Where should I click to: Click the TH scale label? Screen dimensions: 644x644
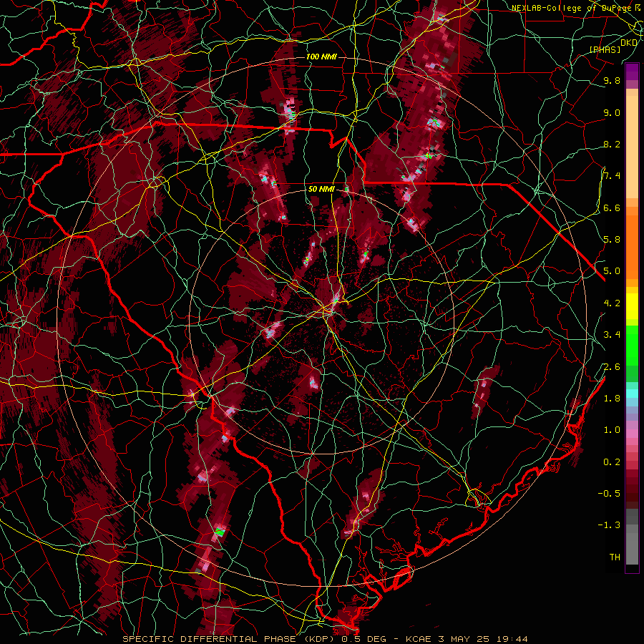coord(615,557)
